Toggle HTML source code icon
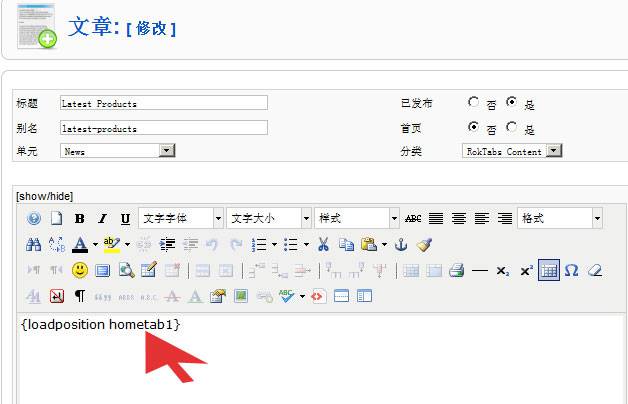628x404 pixels. tap(317, 296)
